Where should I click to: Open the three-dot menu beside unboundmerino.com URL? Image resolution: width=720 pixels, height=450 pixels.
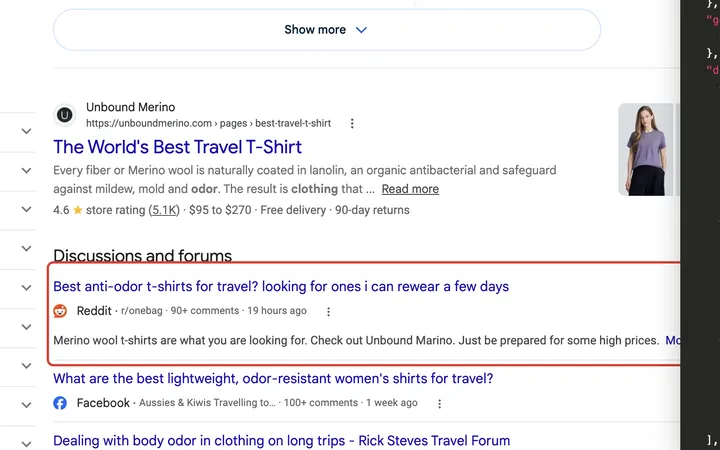point(352,124)
